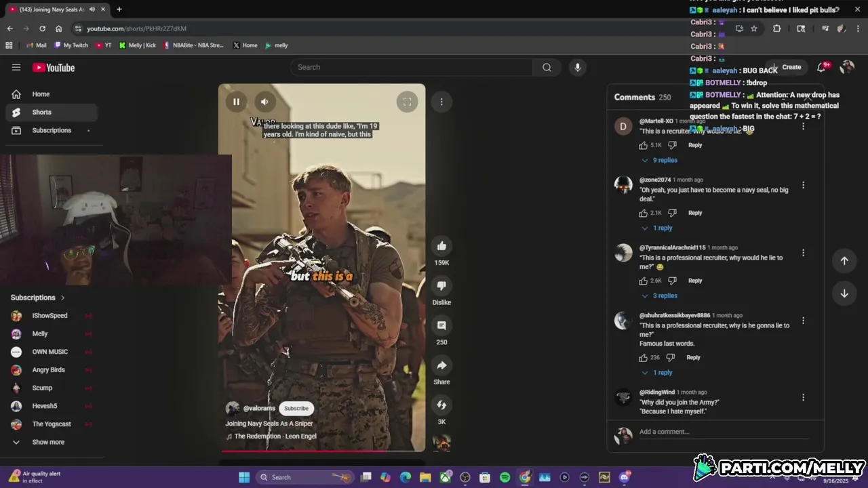Open File Explorer from the taskbar

(x=425, y=477)
